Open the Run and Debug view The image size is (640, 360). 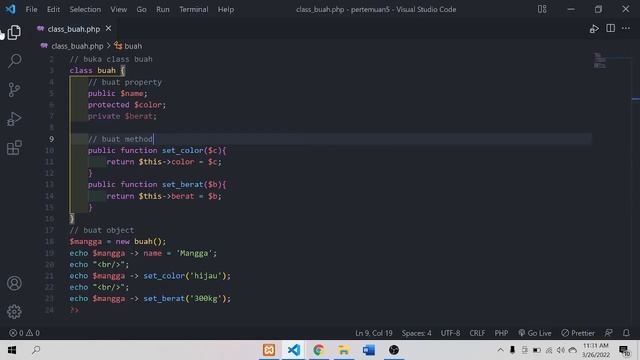(x=14, y=119)
